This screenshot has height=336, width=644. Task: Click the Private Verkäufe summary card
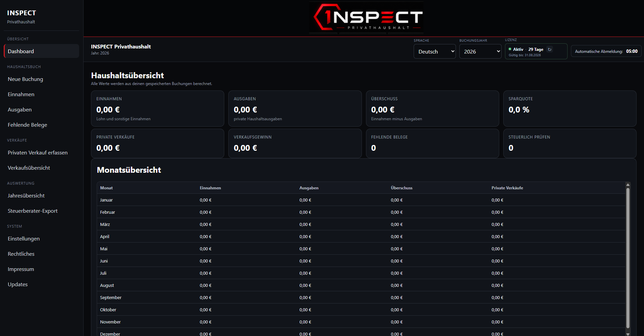pyautogui.click(x=158, y=143)
